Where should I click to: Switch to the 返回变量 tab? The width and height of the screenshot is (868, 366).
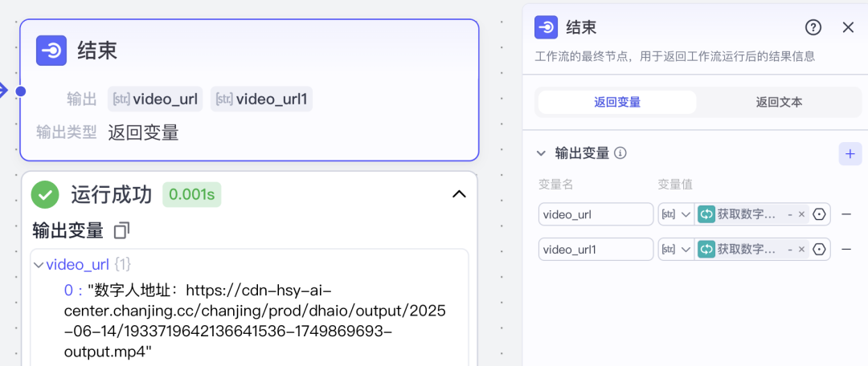(x=617, y=102)
